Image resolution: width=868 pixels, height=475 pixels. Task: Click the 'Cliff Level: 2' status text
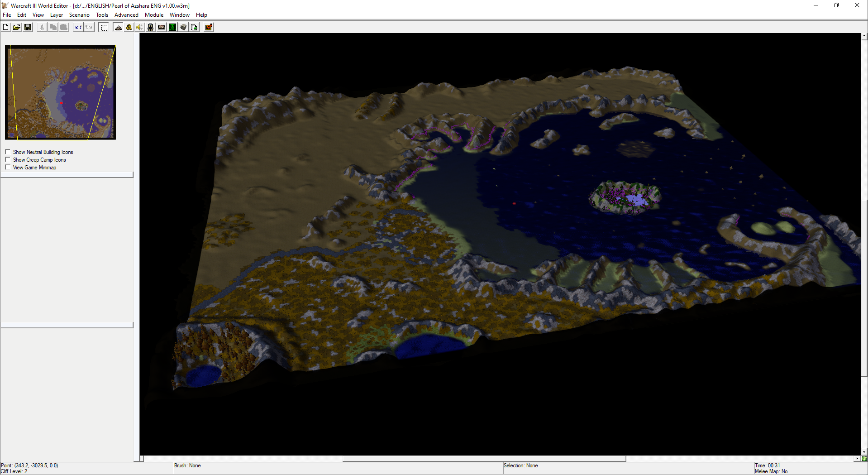(x=14, y=471)
